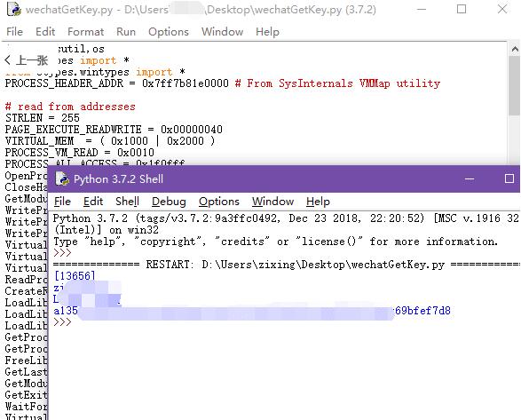Click the 'STRLEN = 255' line

43,118
